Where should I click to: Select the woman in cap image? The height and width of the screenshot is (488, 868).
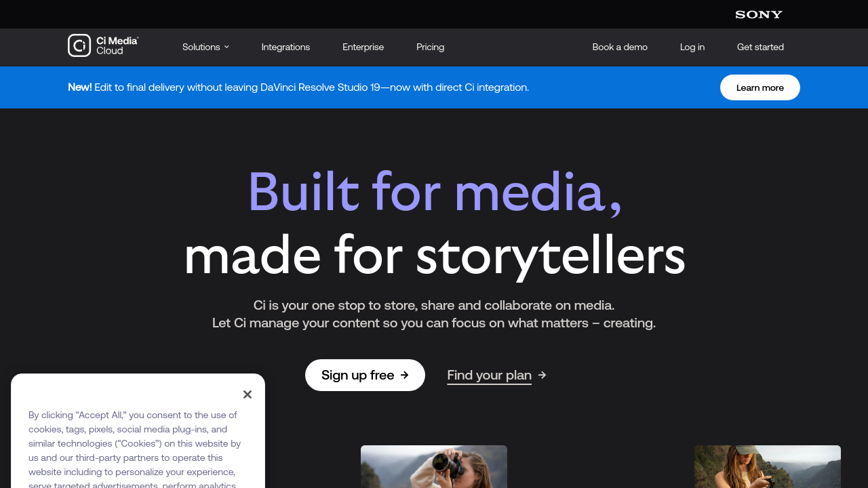(x=767, y=466)
